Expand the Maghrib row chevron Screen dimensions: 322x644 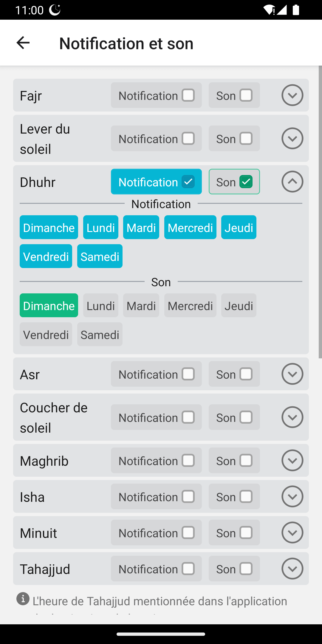[x=292, y=460]
